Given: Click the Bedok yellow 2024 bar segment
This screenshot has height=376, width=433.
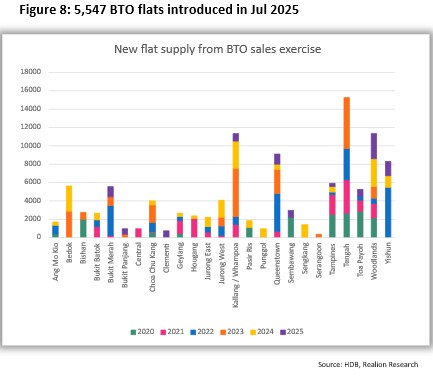Looking at the screenshot, I should [69, 199].
